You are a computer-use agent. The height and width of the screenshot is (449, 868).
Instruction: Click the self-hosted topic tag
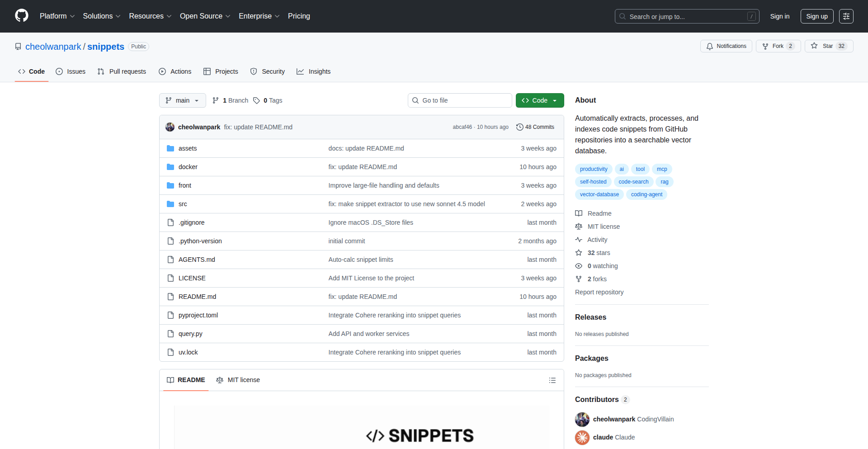[x=593, y=182]
